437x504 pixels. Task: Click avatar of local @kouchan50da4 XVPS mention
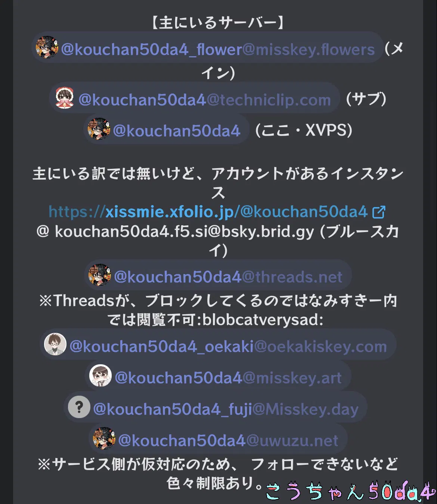click(x=99, y=129)
